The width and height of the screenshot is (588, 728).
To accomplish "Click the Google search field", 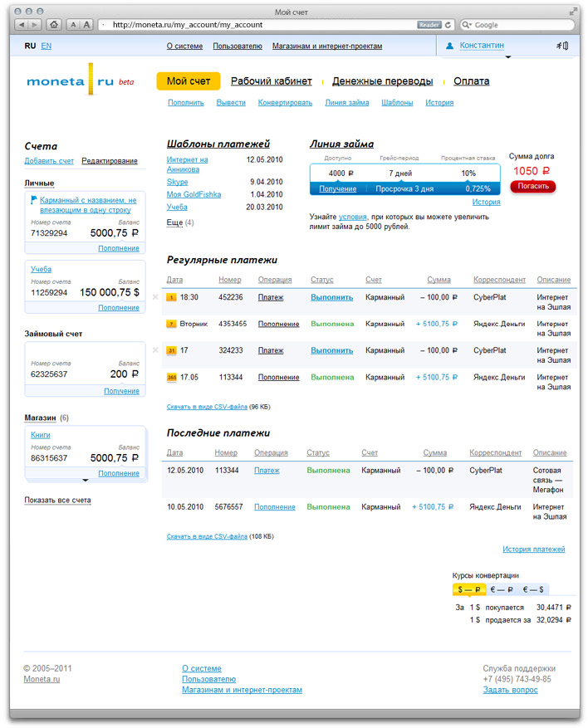I will [515, 25].
